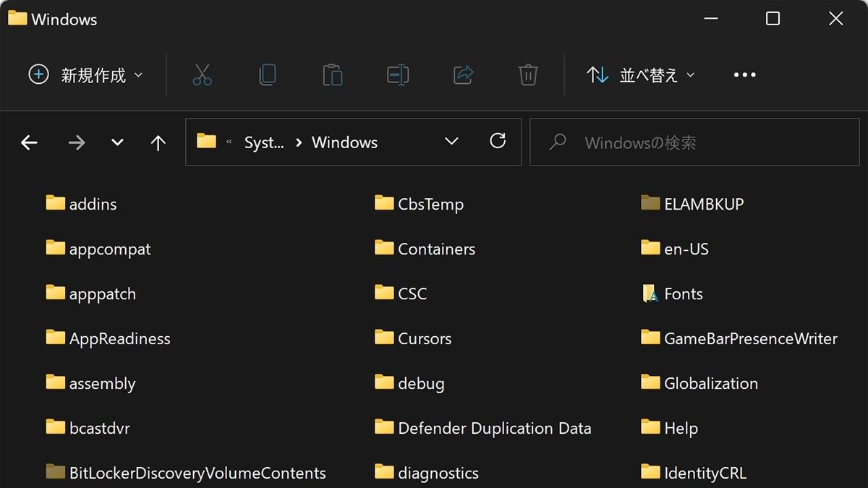Close the Windows Explorer window

pyautogui.click(x=835, y=19)
